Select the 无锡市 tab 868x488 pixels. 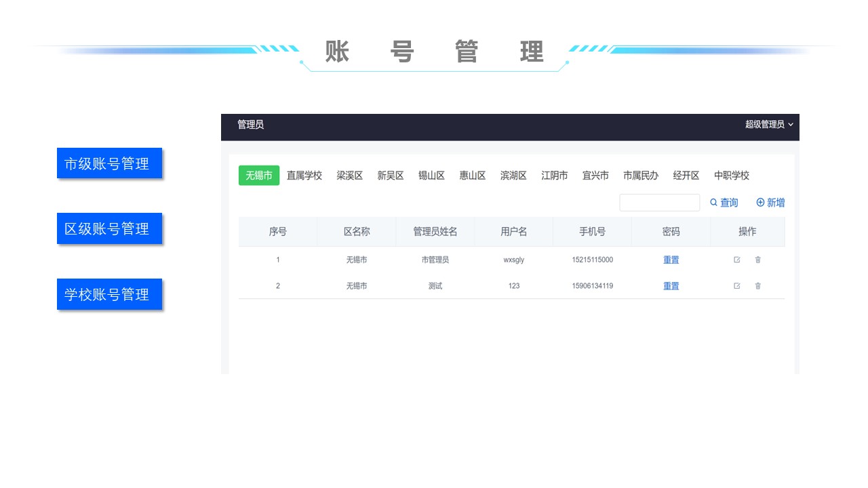259,176
